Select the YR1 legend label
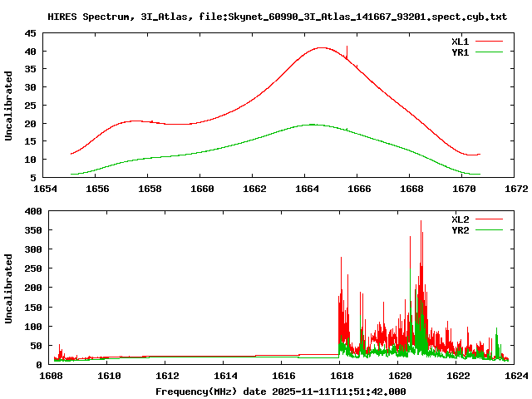Viewport: 532px width, 399px height. pyautogui.click(x=461, y=52)
